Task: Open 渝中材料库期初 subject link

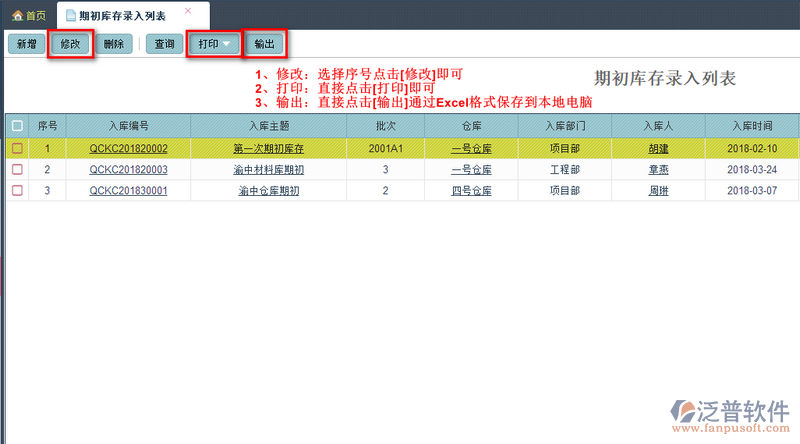Action: pos(268,169)
